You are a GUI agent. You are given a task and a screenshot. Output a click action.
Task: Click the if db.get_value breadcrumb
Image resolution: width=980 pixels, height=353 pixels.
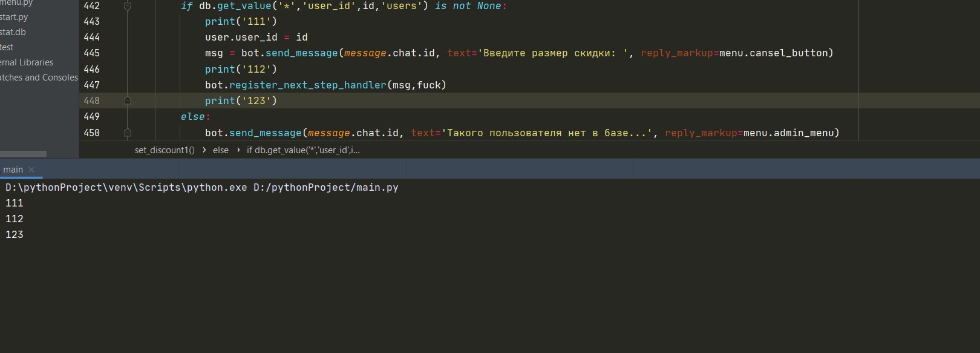(x=303, y=150)
